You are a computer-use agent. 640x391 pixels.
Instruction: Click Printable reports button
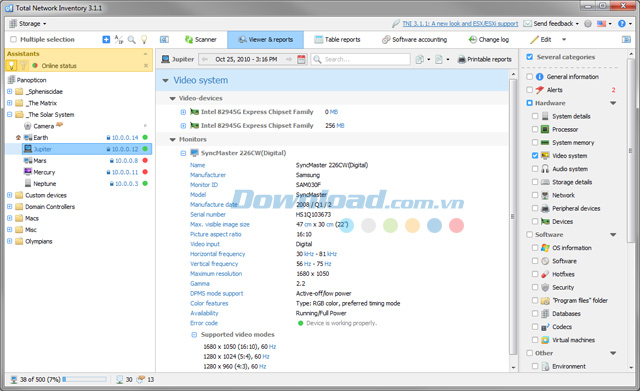[x=484, y=59]
